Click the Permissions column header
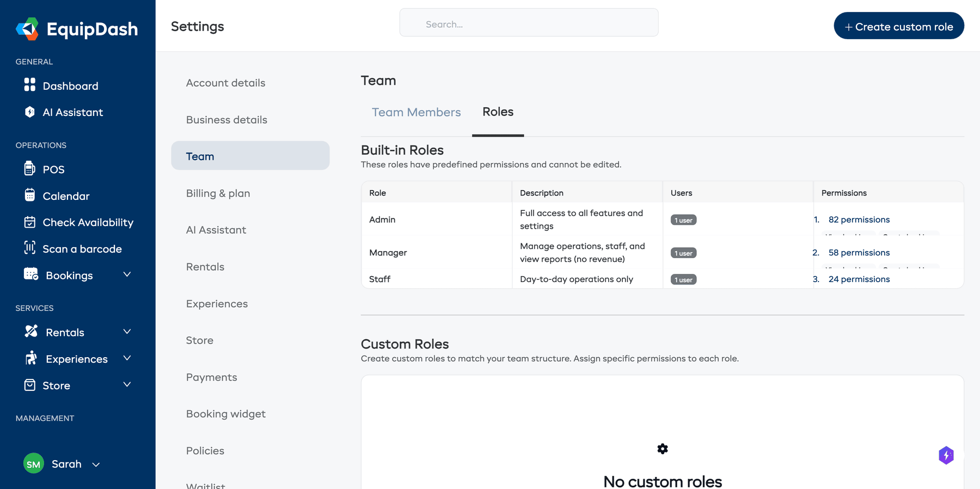Image resolution: width=980 pixels, height=489 pixels. click(x=844, y=193)
